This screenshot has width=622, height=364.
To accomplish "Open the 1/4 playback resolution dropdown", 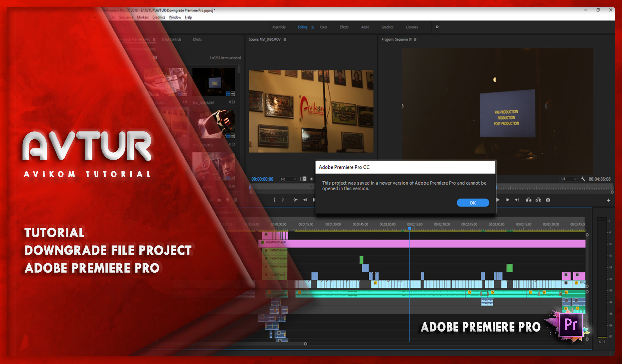I will [568, 179].
